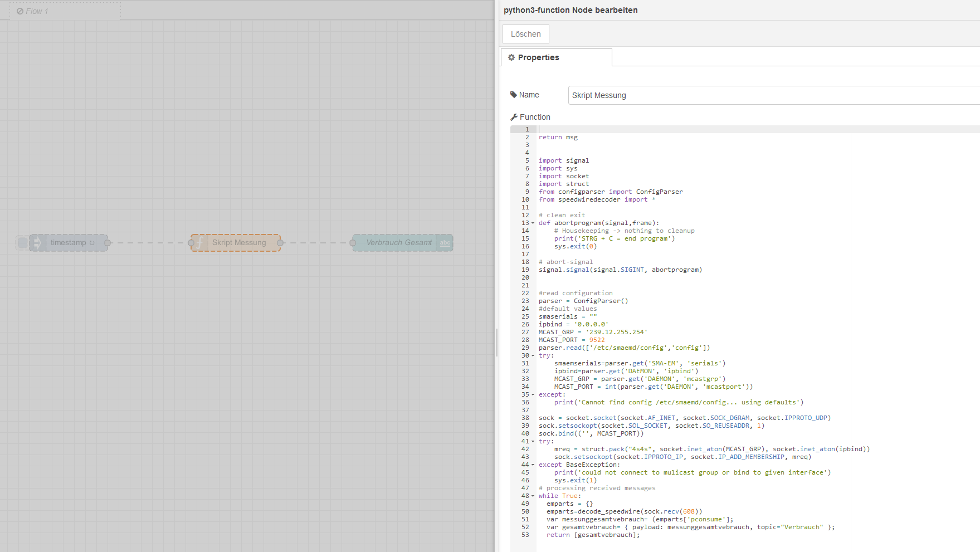Click the arrow icon on the timestamp node
Screen dimensions: 980x552
coord(37,243)
